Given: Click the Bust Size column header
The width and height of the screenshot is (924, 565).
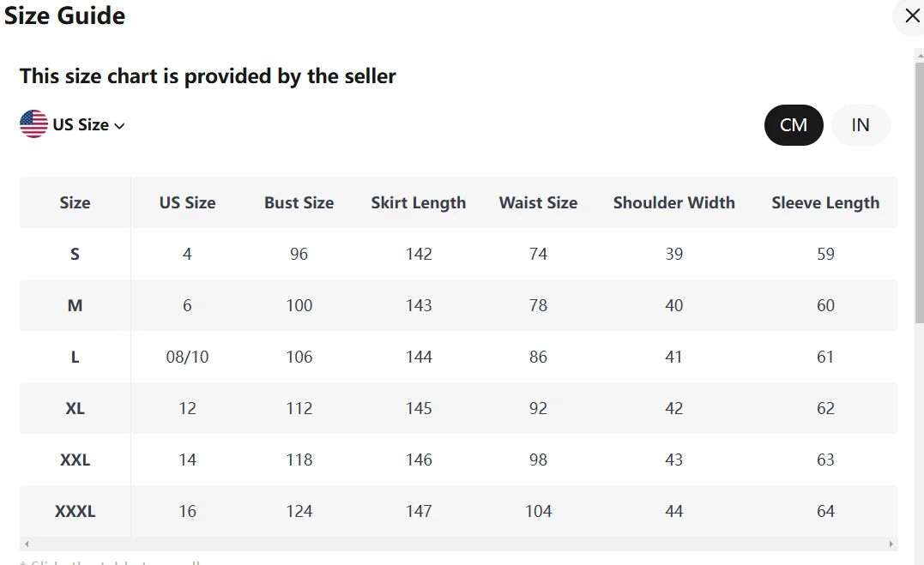Looking at the screenshot, I should tap(299, 203).
